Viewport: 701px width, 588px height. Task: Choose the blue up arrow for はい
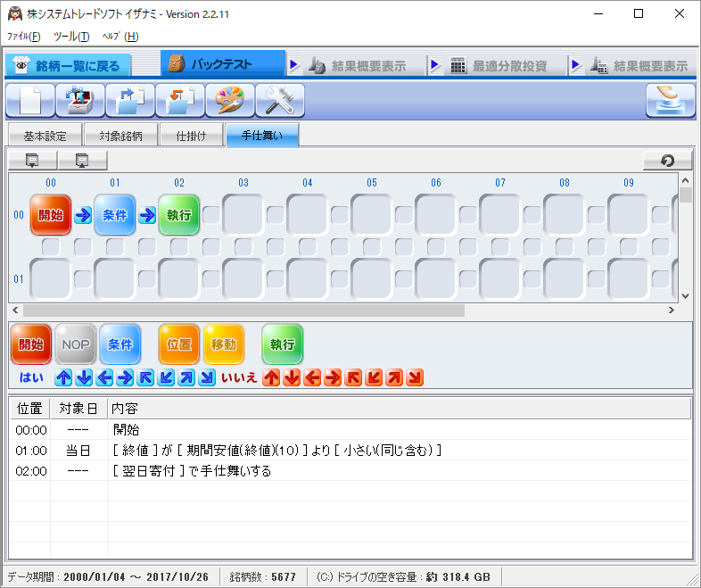(63, 377)
